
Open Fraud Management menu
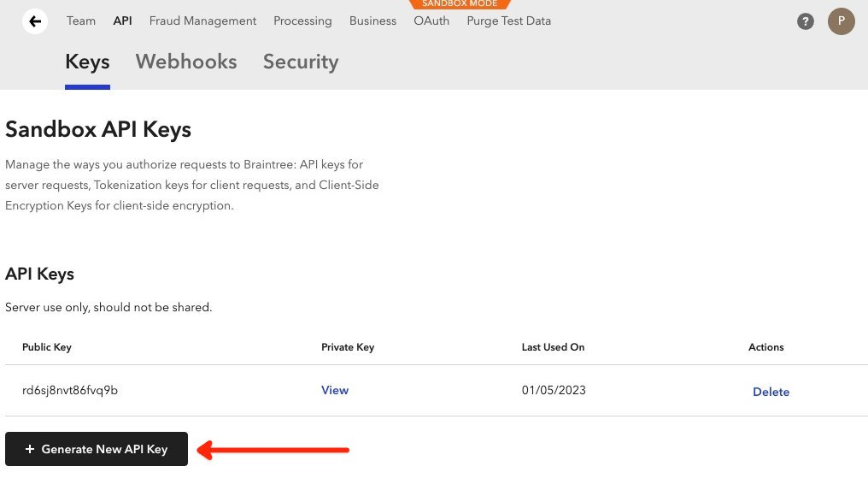click(x=202, y=21)
